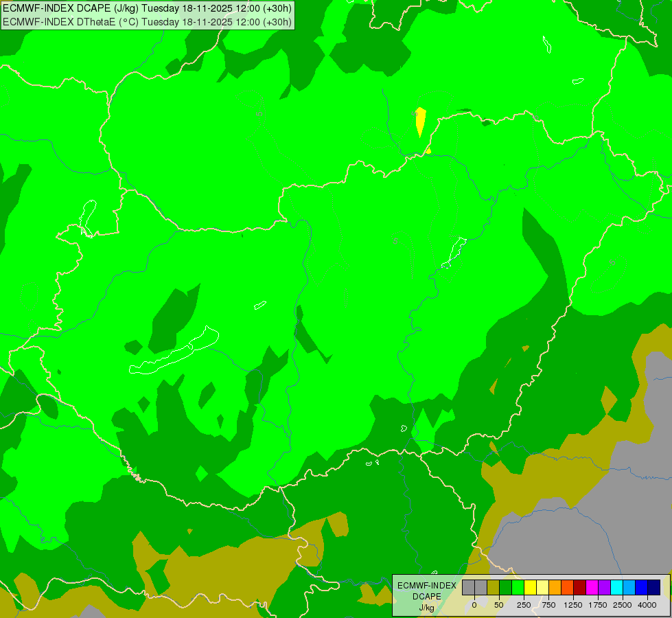Select the cyan legend swatch

tap(616, 587)
